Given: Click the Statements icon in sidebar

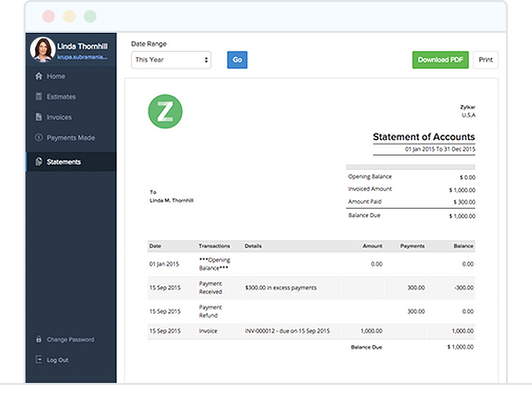Looking at the screenshot, I should click(39, 162).
